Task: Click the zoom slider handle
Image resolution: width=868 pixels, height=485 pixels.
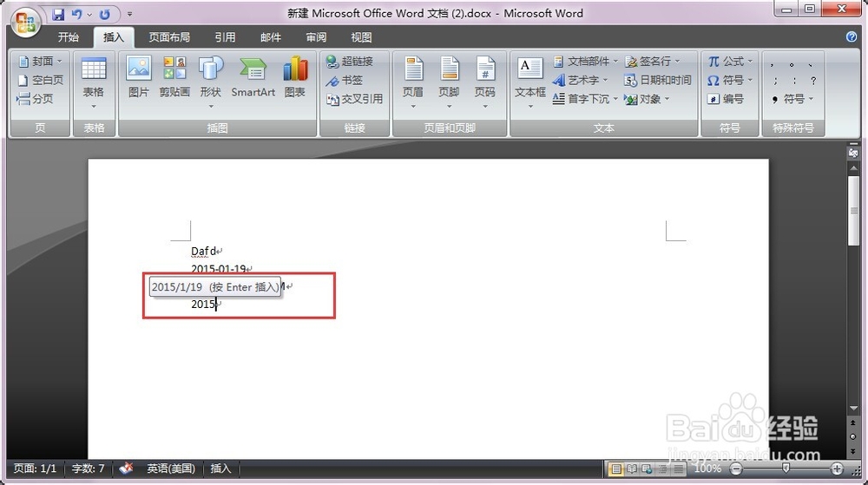Action: pos(786,469)
